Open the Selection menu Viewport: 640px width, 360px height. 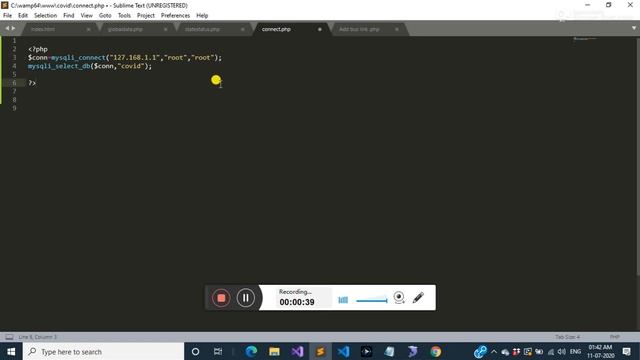coord(45,16)
